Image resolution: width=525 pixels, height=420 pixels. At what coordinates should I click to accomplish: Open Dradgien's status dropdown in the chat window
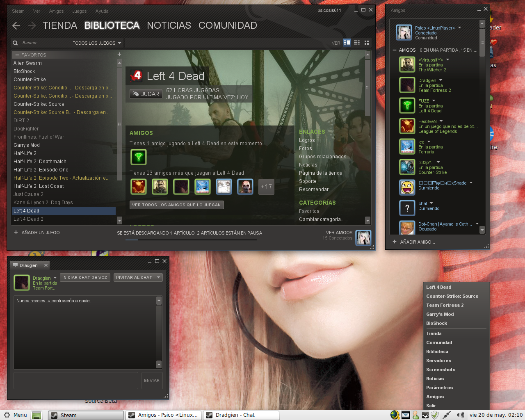click(x=55, y=278)
